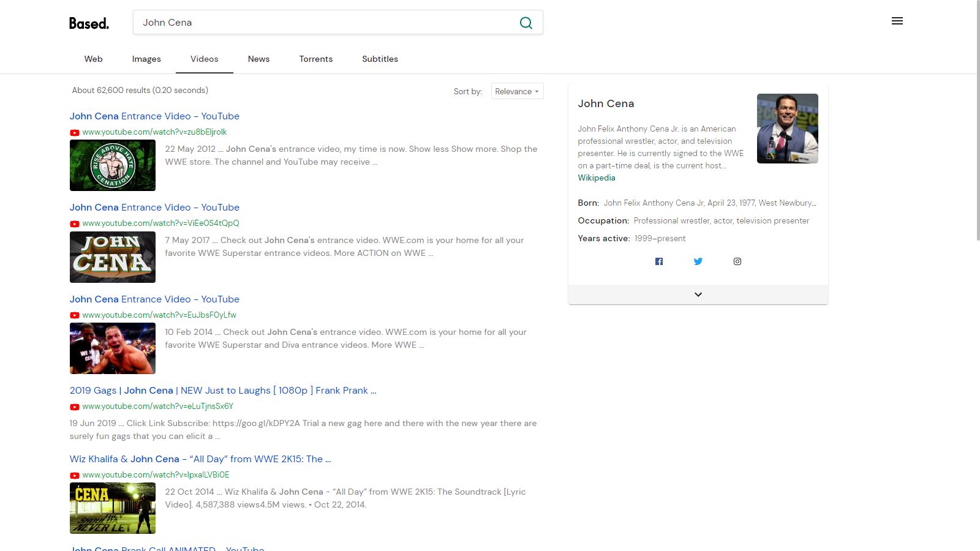Open John Cena's Instagram icon
This screenshot has width=980, height=551.
[737, 261]
